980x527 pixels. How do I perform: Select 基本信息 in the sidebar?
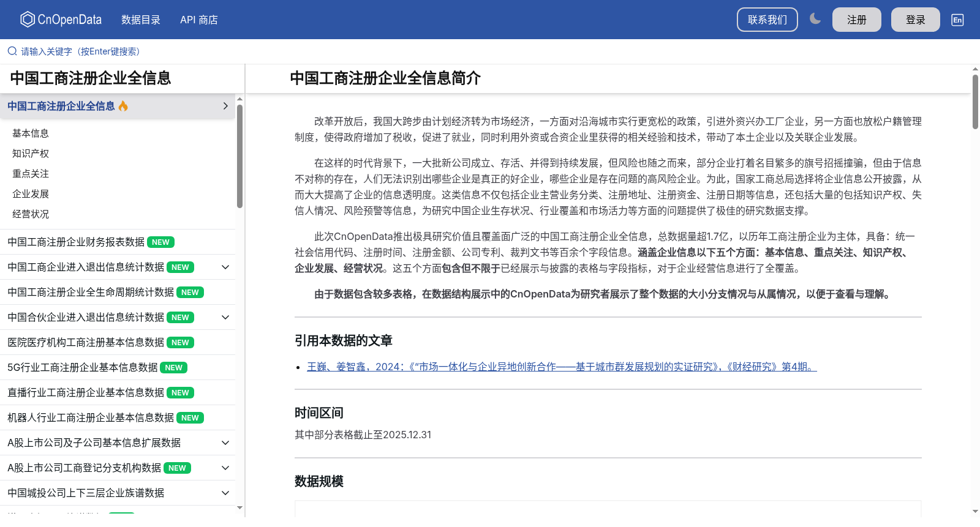pyautogui.click(x=31, y=133)
